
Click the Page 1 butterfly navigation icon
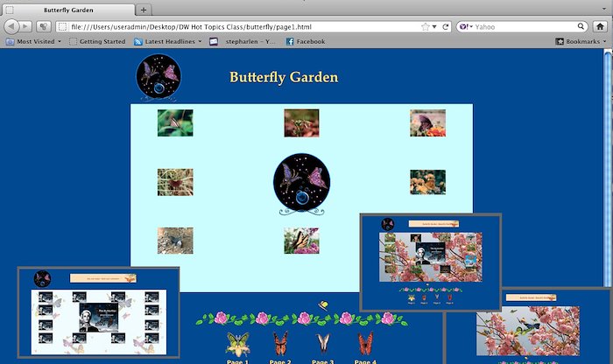click(237, 343)
